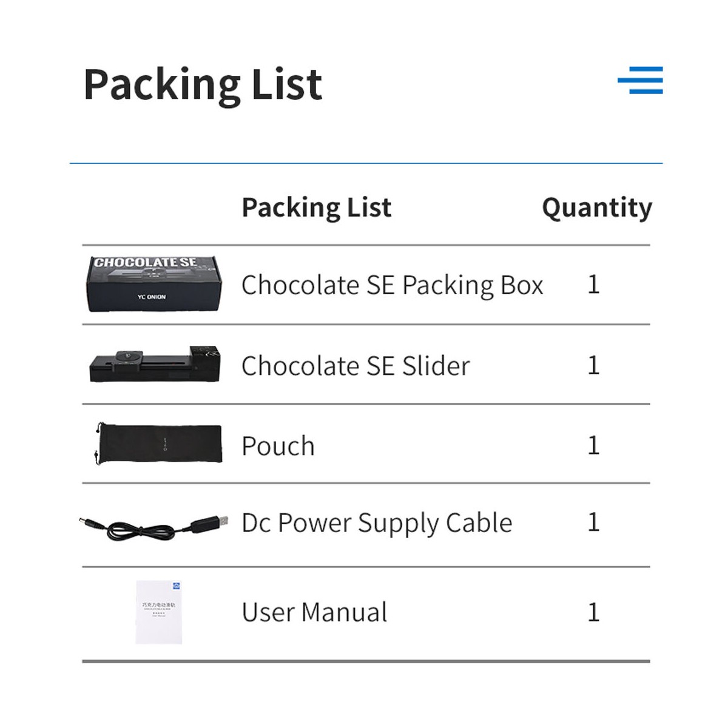Viewport: 728px width, 728px height.
Task: Click the quantity for Dc Power Supply Cable
Action: coord(593,522)
